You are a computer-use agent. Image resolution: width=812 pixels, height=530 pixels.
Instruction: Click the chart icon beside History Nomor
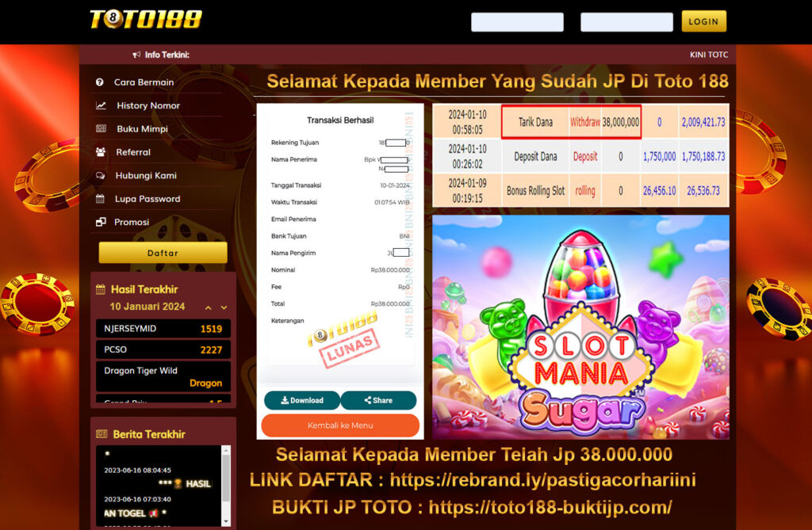click(101, 105)
